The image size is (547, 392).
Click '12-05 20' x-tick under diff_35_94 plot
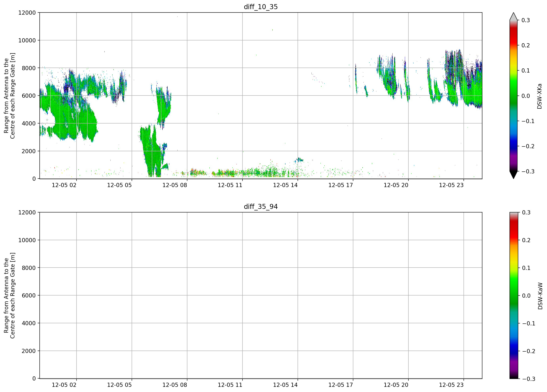pos(396,385)
